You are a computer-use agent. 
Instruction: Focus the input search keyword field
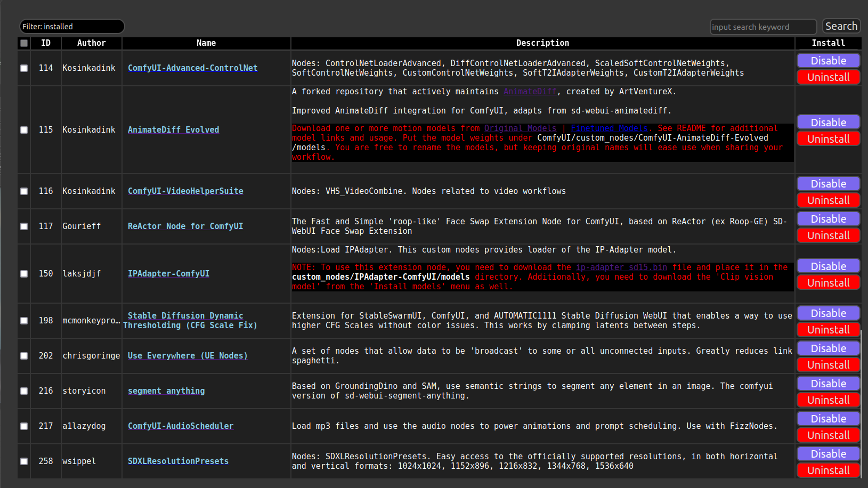[763, 27]
